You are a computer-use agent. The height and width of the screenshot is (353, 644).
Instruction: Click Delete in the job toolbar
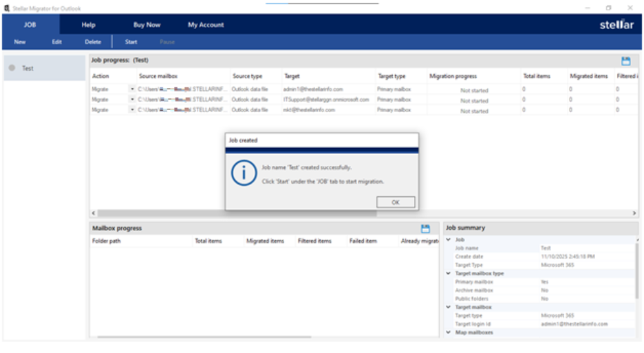93,42
